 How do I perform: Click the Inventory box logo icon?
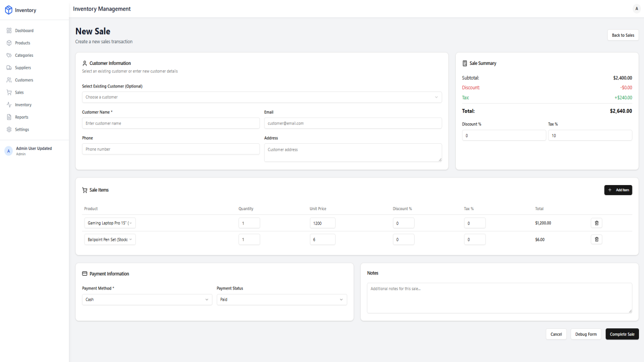click(9, 10)
